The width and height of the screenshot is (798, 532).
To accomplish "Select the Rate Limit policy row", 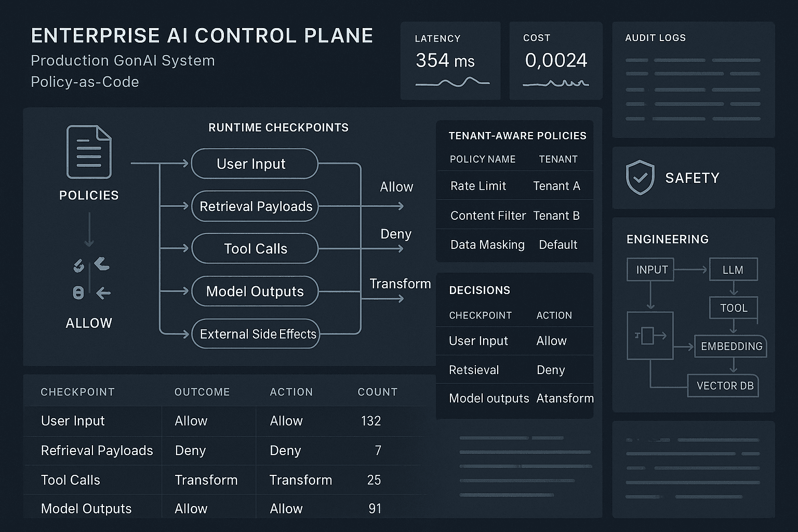I will [514, 185].
